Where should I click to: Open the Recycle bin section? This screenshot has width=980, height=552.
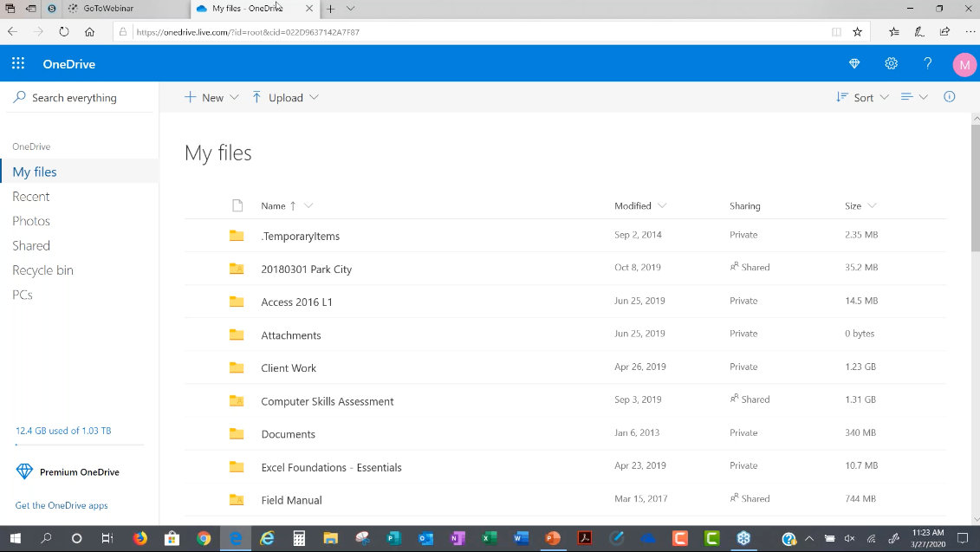click(x=42, y=270)
